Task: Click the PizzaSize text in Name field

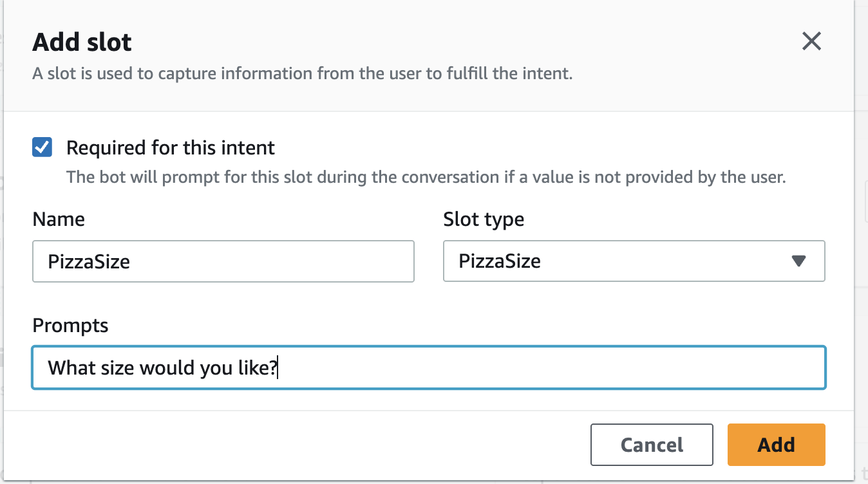Action: [89, 261]
